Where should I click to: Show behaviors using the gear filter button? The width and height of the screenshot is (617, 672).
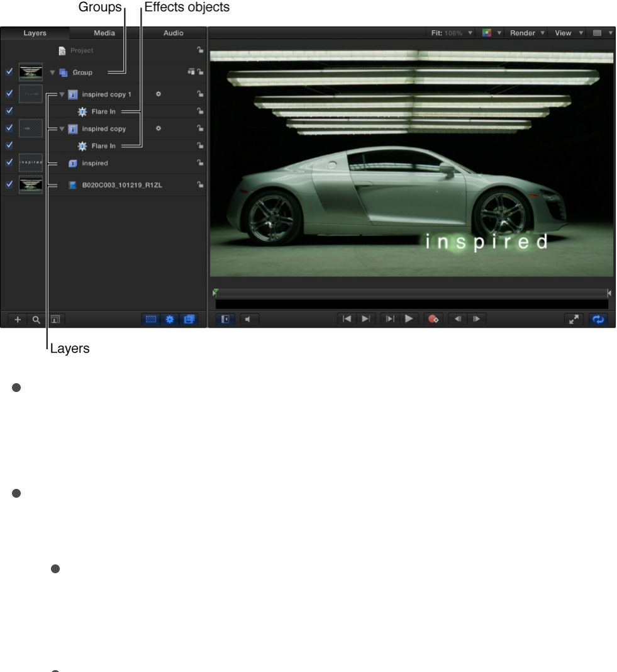point(169,320)
